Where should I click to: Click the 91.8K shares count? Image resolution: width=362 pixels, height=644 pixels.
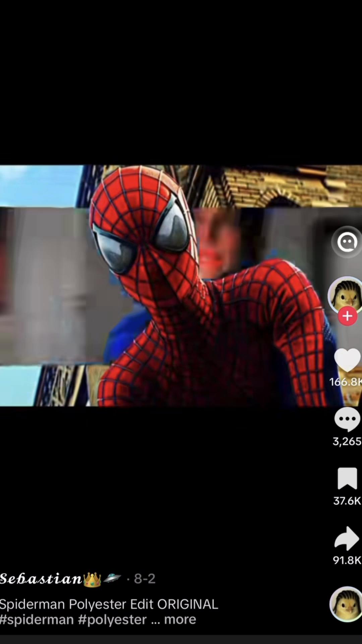tap(347, 560)
